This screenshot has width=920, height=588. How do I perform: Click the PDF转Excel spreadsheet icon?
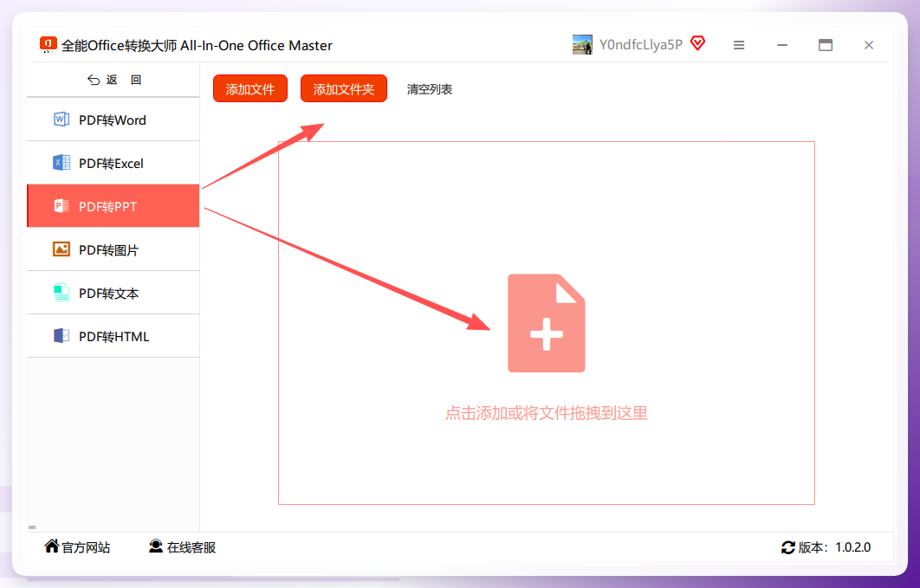pyautogui.click(x=61, y=163)
